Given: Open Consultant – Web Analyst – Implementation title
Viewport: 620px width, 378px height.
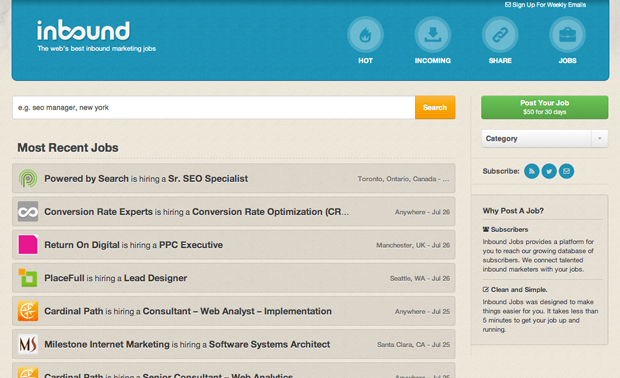Looking at the screenshot, I should [x=237, y=311].
